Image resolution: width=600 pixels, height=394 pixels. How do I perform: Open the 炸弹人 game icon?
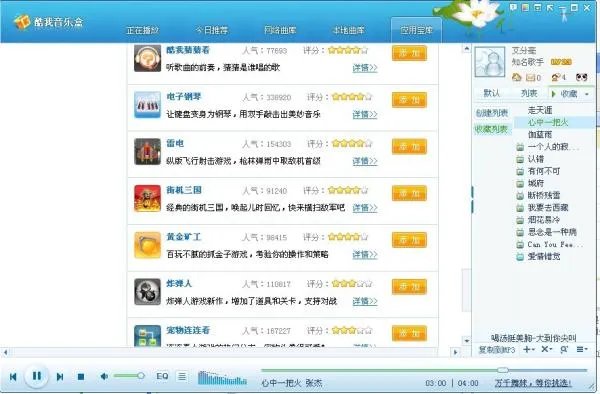click(147, 292)
